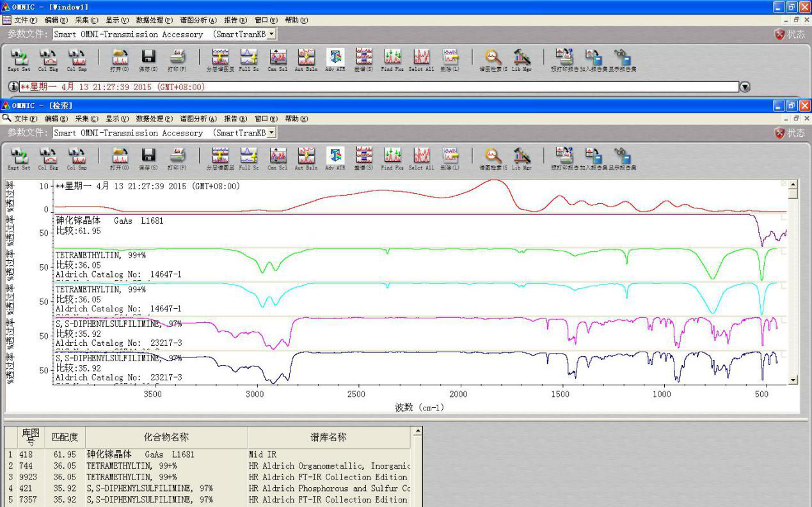
Task: Click spectra pane scrollbar up arrow
Action: pos(793,185)
